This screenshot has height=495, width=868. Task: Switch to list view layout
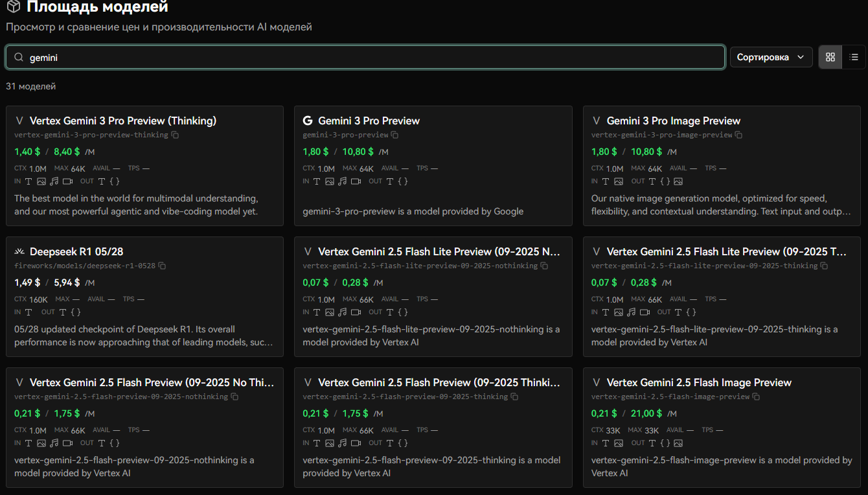click(x=854, y=57)
